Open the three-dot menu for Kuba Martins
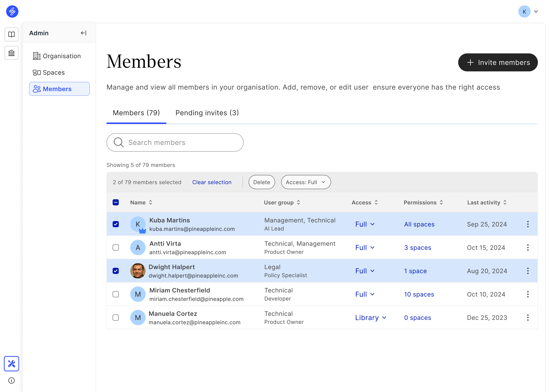 coord(528,224)
